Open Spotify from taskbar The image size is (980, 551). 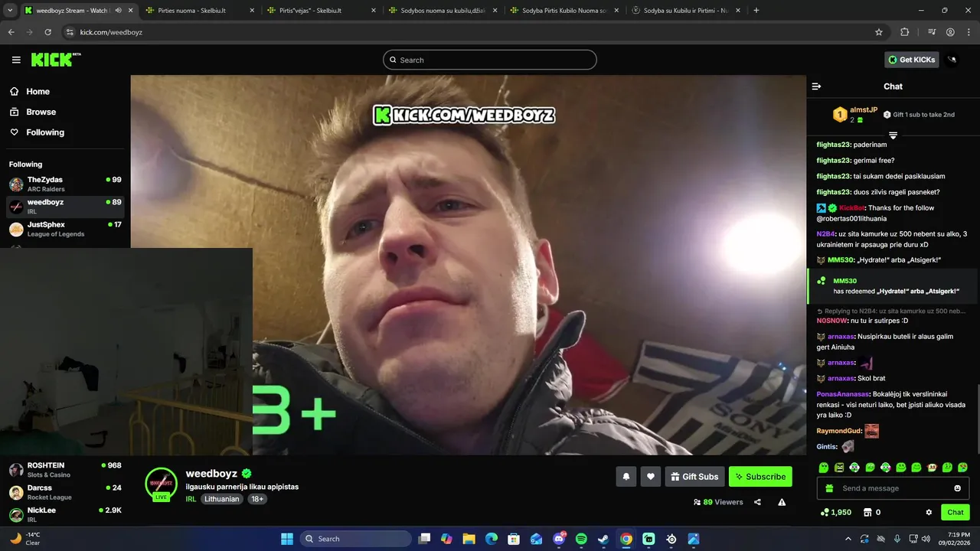(x=581, y=539)
